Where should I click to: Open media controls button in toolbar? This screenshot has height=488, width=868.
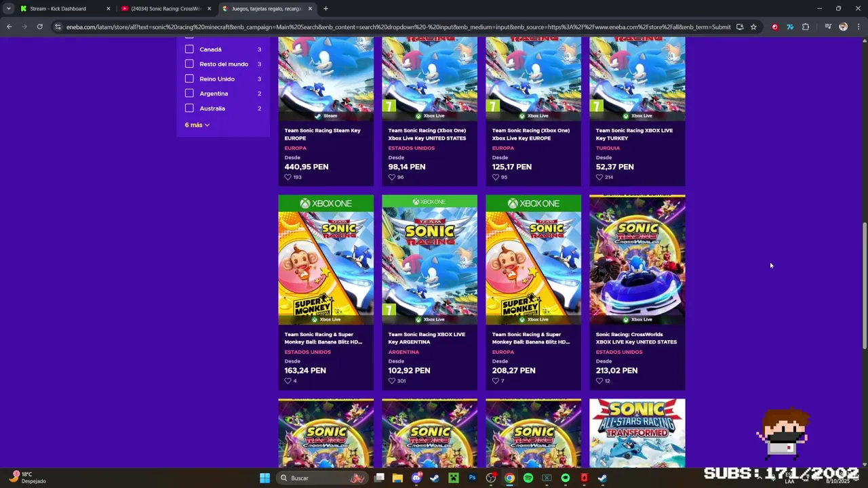pyautogui.click(x=828, y=27)
